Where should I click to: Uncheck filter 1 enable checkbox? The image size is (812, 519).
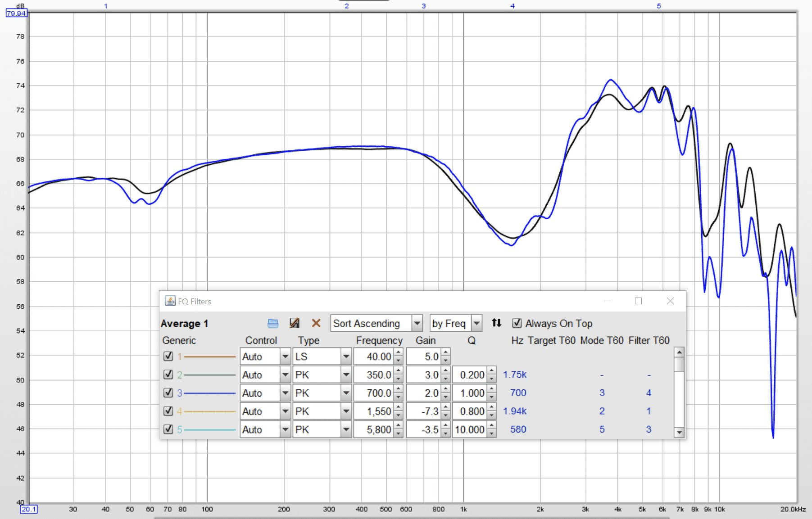click(x=168, y=357)
